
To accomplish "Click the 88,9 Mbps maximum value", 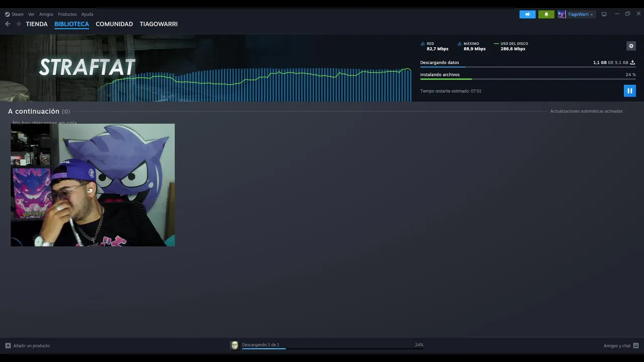I will (x=474, y=49).
